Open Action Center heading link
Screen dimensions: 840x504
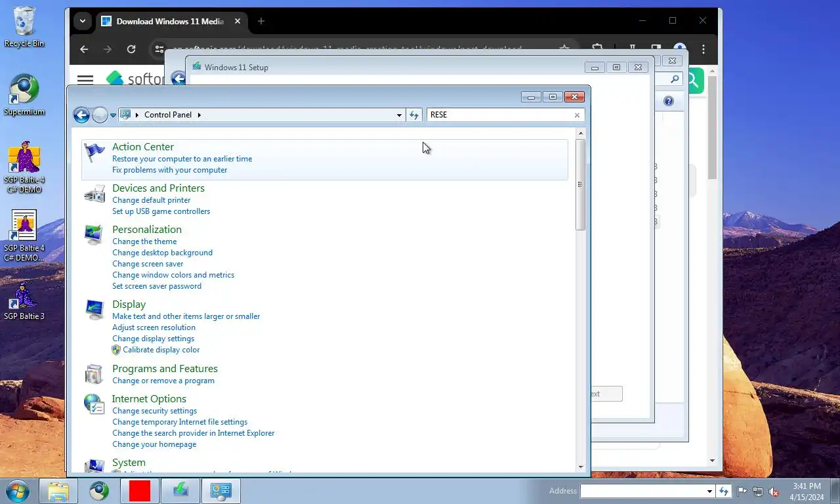click(143, 147)
